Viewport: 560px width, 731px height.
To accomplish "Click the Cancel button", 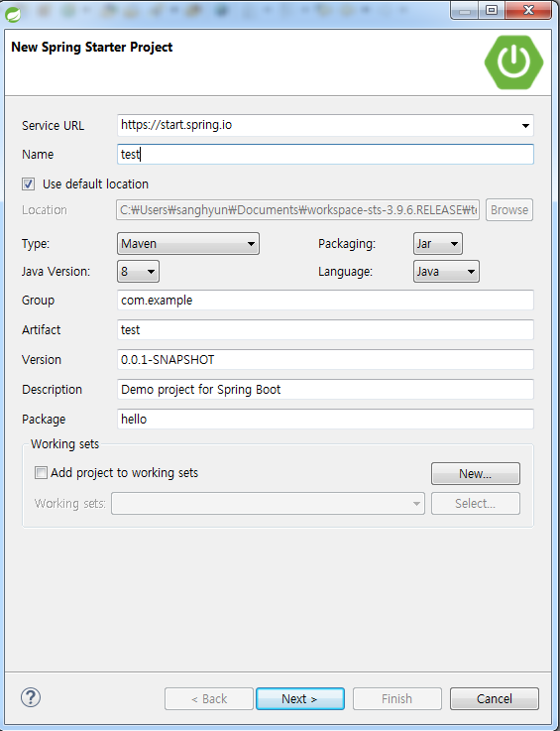I will [495, 699].
